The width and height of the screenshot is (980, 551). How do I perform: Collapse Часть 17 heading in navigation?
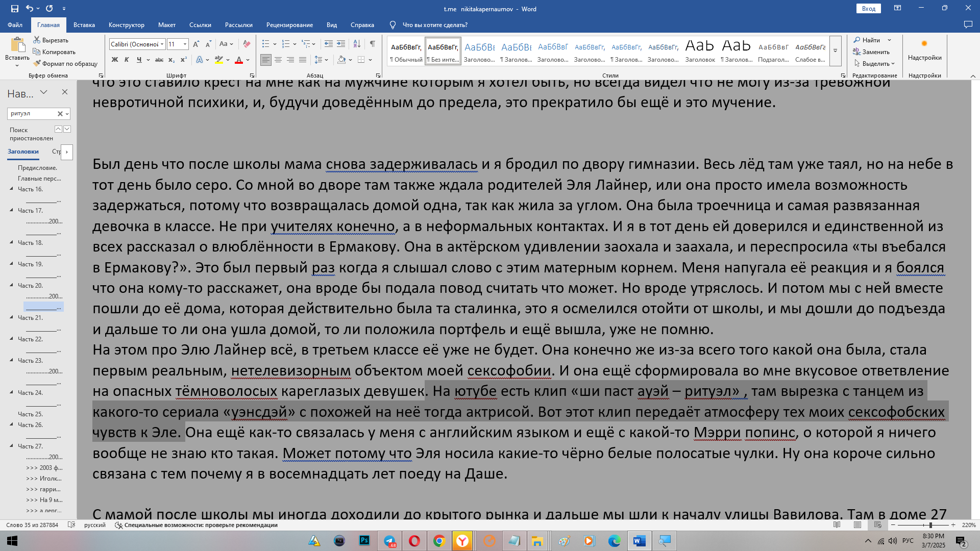(x=12, y=210)
